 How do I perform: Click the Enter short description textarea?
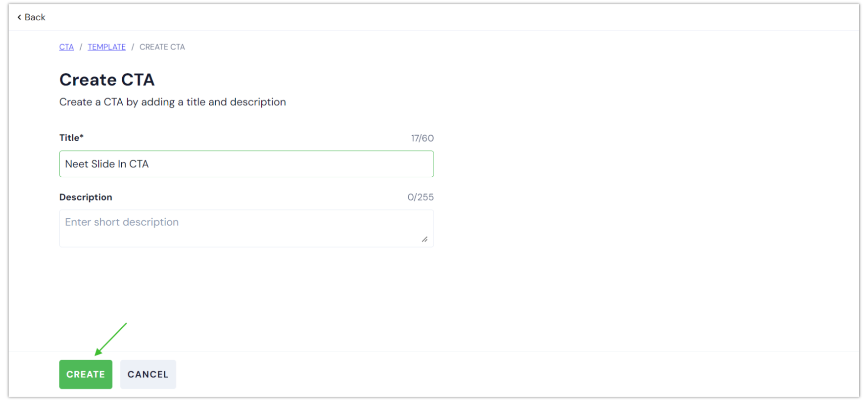(246, 228)
